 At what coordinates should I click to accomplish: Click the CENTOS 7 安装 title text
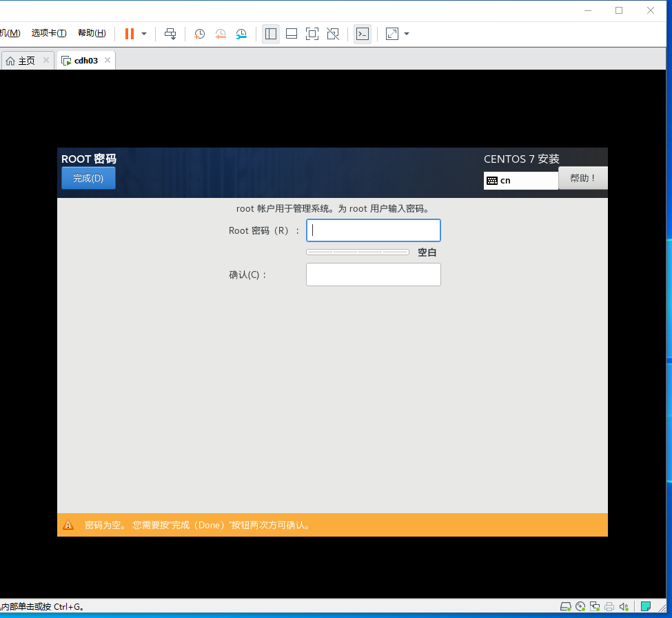522,159
